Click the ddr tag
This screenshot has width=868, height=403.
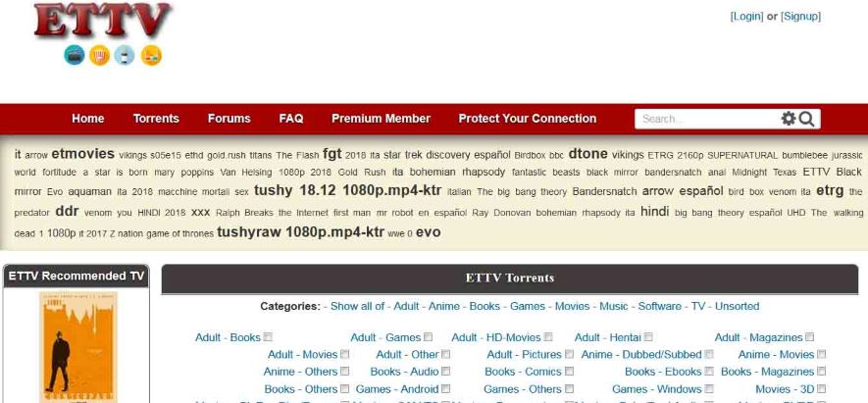pos(67,212)
